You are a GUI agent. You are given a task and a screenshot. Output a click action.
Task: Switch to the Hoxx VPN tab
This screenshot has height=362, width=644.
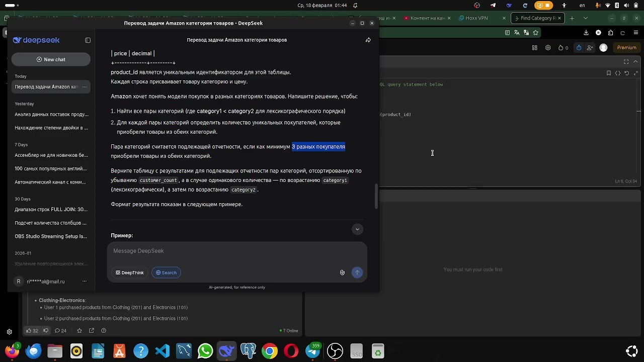pos(482,18)
